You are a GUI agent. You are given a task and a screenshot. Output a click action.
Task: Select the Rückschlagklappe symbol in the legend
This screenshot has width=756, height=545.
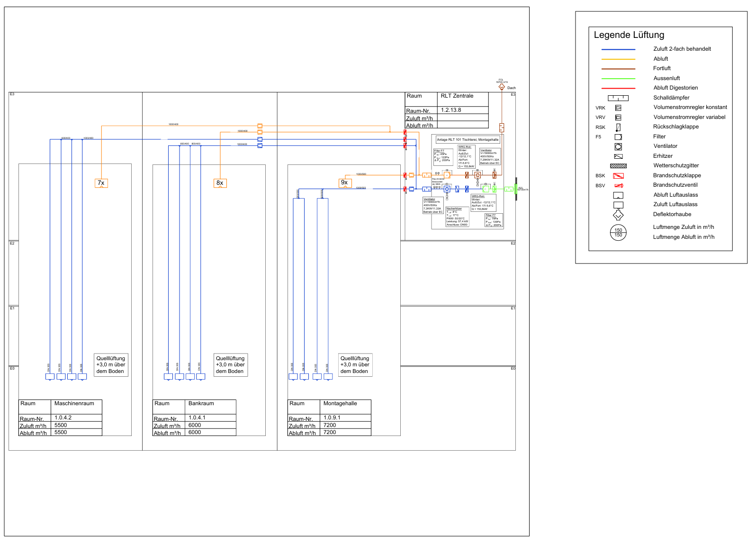[x=618, y=127]
